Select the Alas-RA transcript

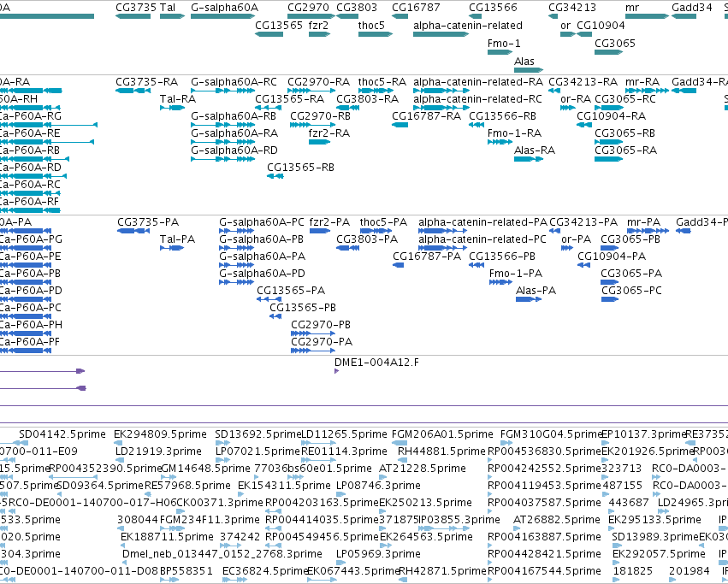coord(529,159)
